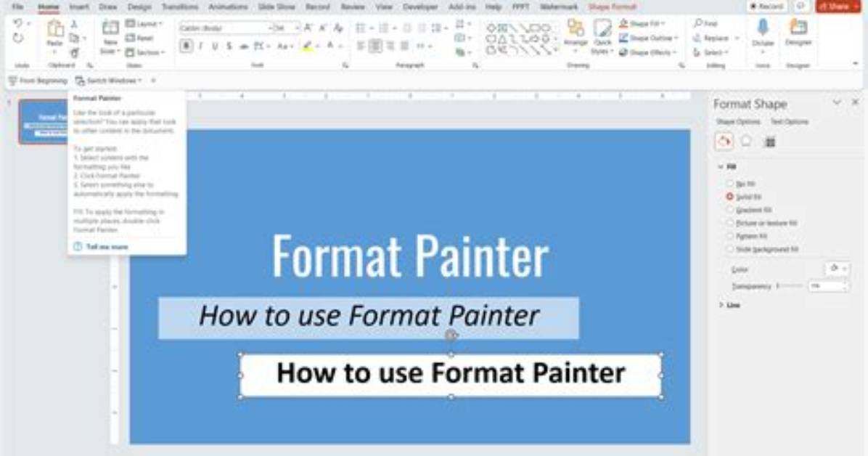Click Increase Font Size icon
This screenshot has height=456, width=868.
[x=309, y=28]
